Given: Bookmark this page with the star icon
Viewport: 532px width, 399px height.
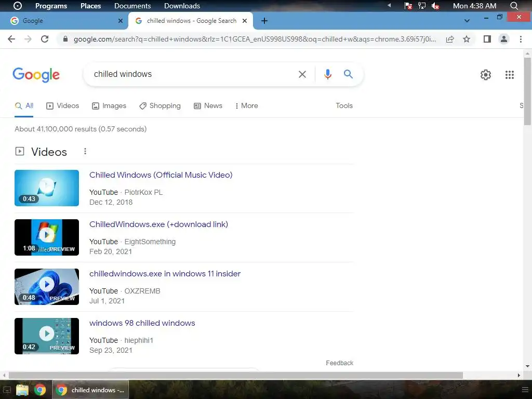Looking at the screenshot, I should click(x=467, y=39).
